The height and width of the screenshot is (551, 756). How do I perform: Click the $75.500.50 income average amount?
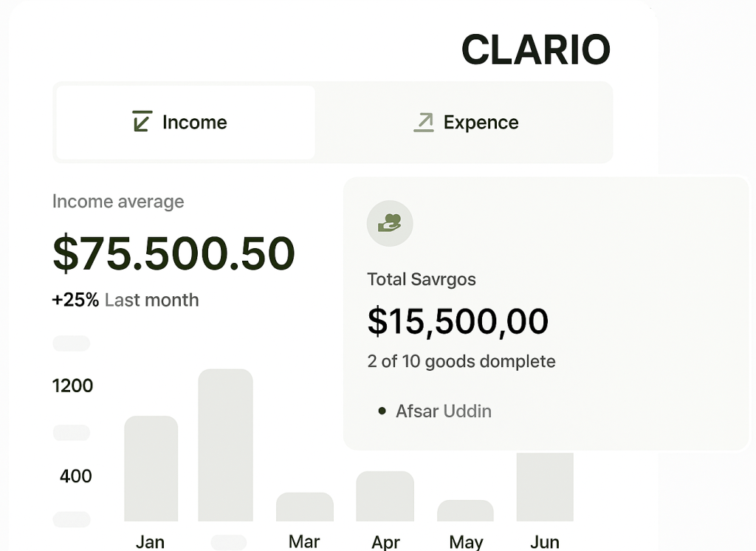(x=173, y=253)
